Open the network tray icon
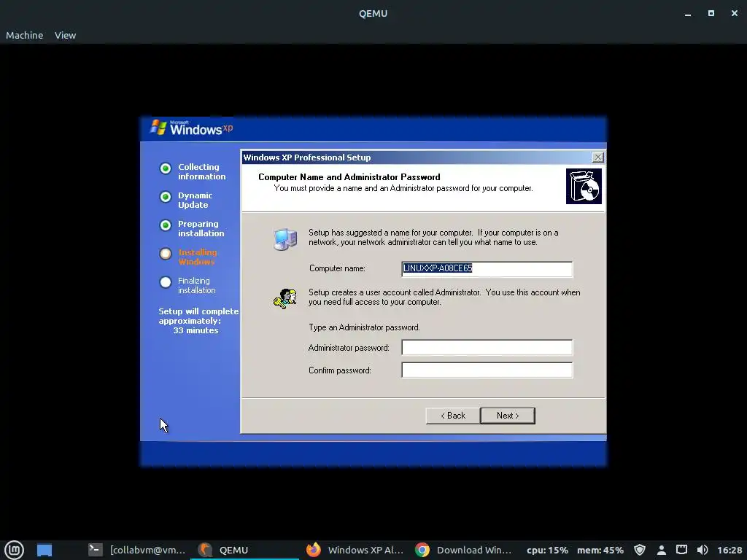 pyautogui.click(x=682, y=550)
